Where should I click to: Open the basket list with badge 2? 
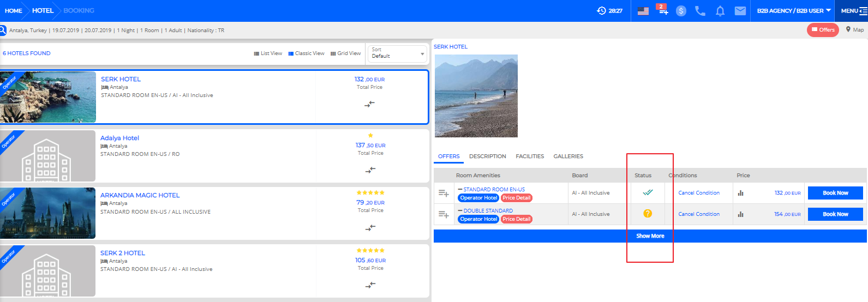click(663, 10)
